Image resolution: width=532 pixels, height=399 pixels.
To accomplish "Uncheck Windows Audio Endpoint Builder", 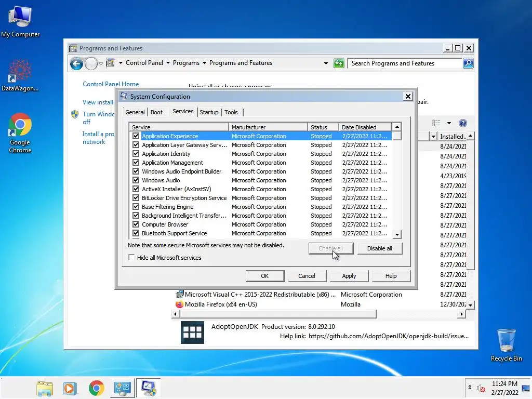I will pyautogui.click(x=136, y=171).
